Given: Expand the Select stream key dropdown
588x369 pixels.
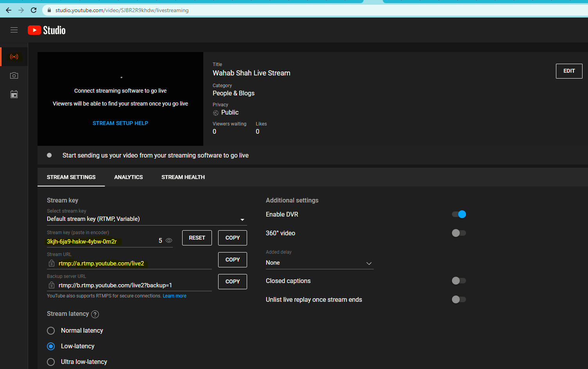Looking at the screenshot, I should click(147, 219).
